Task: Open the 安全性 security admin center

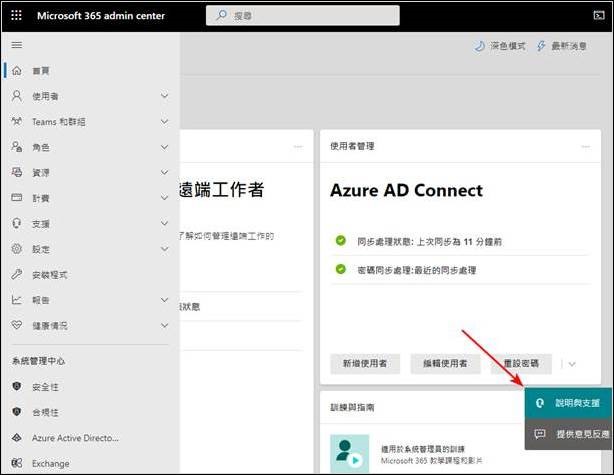Action: point(46,385)
